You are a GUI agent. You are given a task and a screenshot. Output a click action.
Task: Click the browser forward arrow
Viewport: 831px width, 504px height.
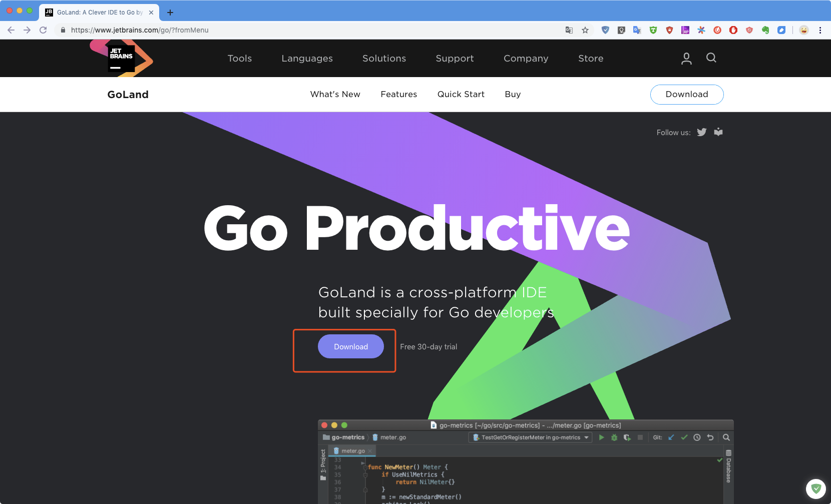tap(27, 30)
